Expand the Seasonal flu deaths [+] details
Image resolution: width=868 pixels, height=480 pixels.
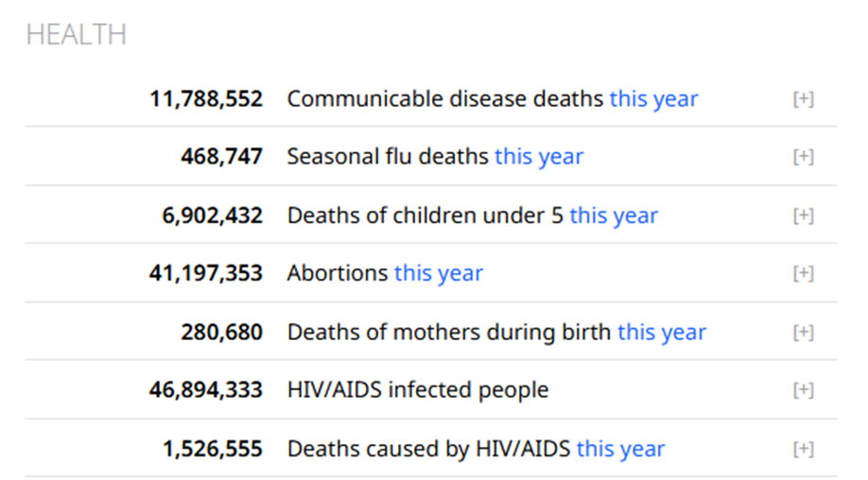pos(803,157)
